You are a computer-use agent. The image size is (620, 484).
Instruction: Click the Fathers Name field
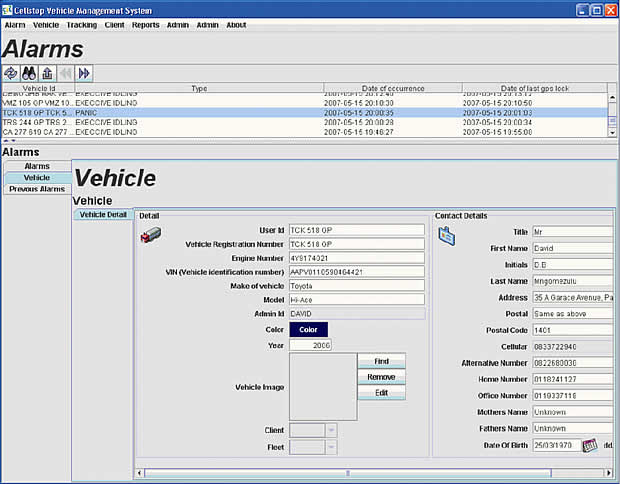pos(573,428)
